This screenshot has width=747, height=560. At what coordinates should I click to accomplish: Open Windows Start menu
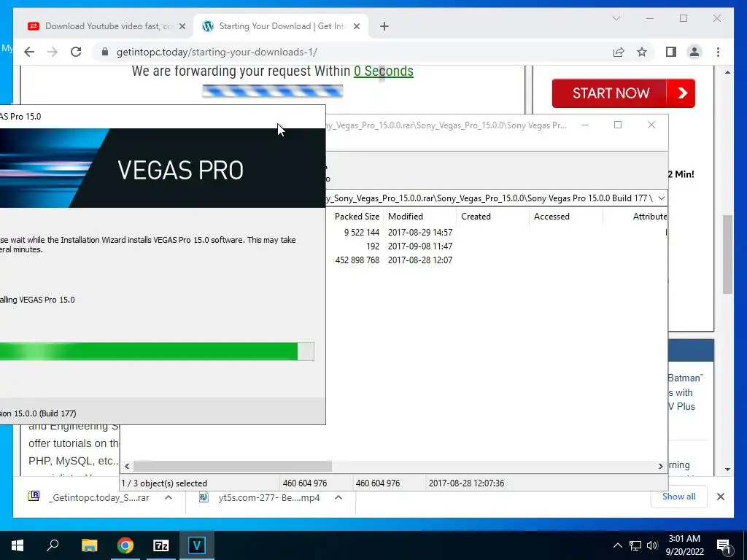point(18,545)
